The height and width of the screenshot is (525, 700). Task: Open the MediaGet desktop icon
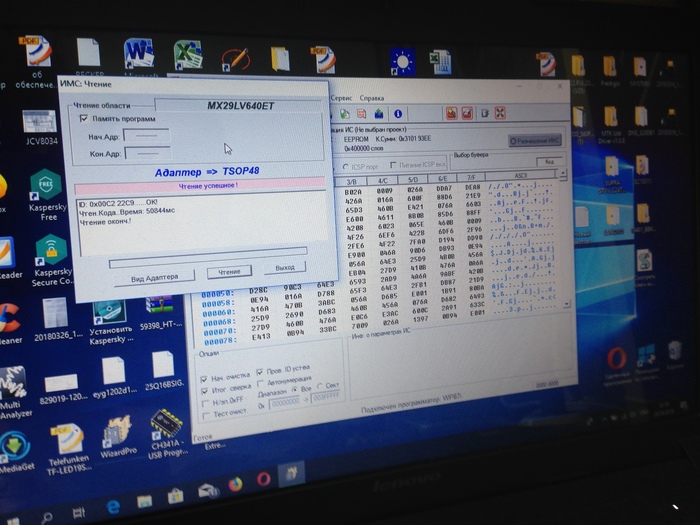tap(15, 446)
